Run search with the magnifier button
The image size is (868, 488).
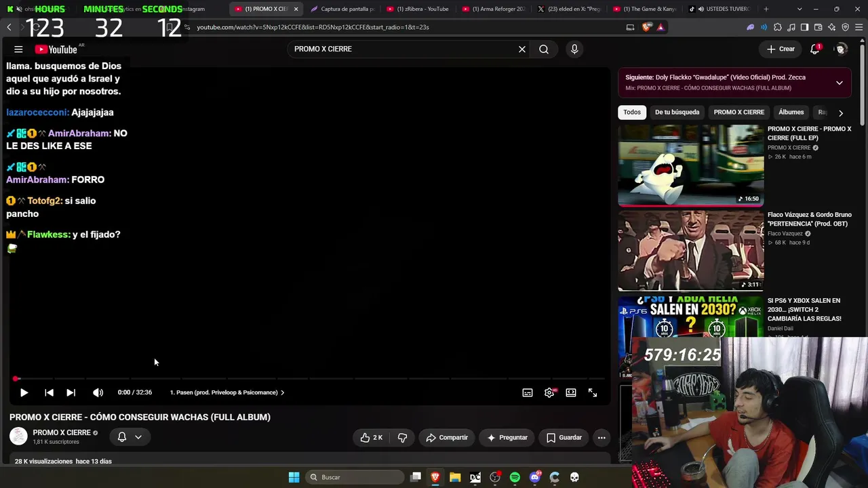(544, 49)
